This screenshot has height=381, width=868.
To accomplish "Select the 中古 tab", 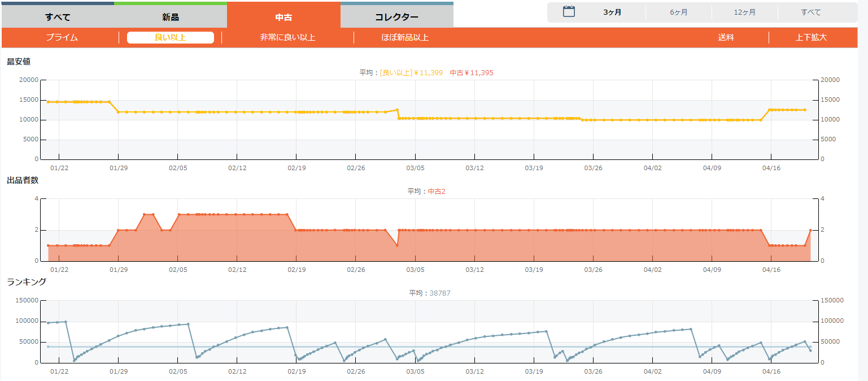I will click(283, 17).
